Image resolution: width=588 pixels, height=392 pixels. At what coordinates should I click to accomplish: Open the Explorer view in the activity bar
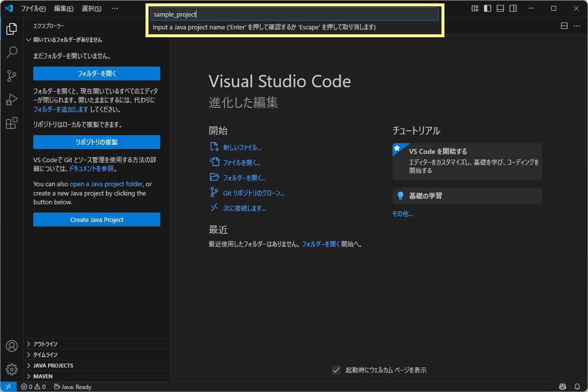(11, 29)
